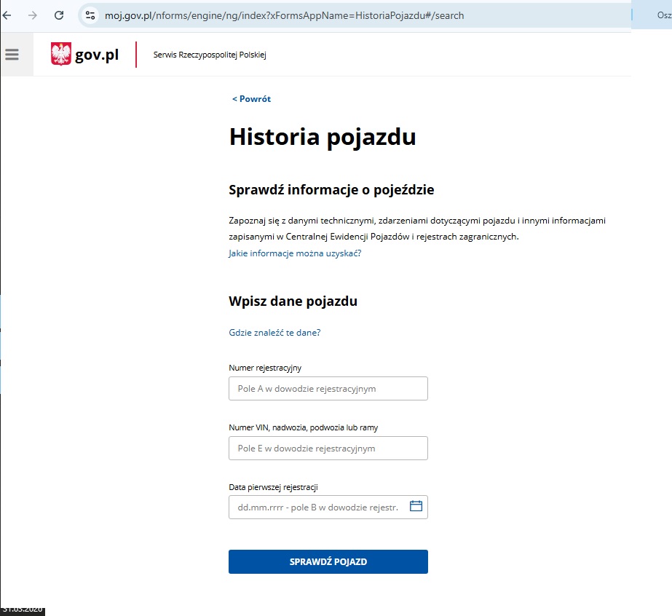
Task: Focus the Numer rejestracyjny input field
Action: pos(328,388)
